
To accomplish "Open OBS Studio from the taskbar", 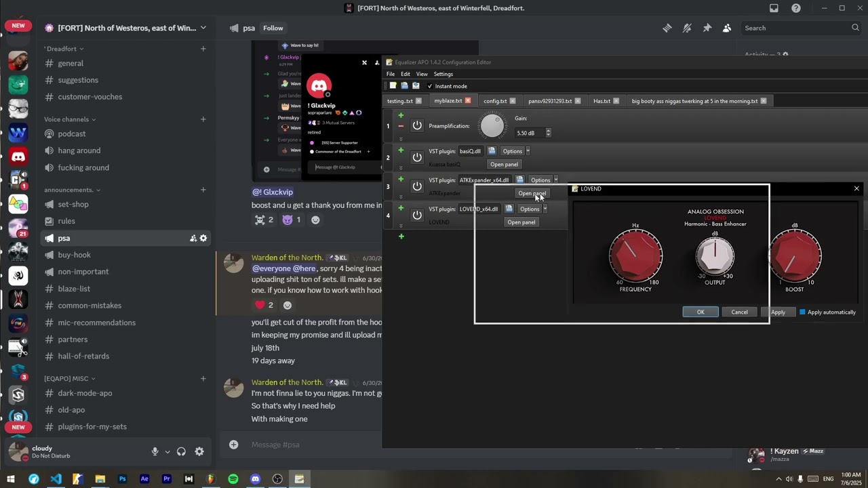I will point(277,479).
